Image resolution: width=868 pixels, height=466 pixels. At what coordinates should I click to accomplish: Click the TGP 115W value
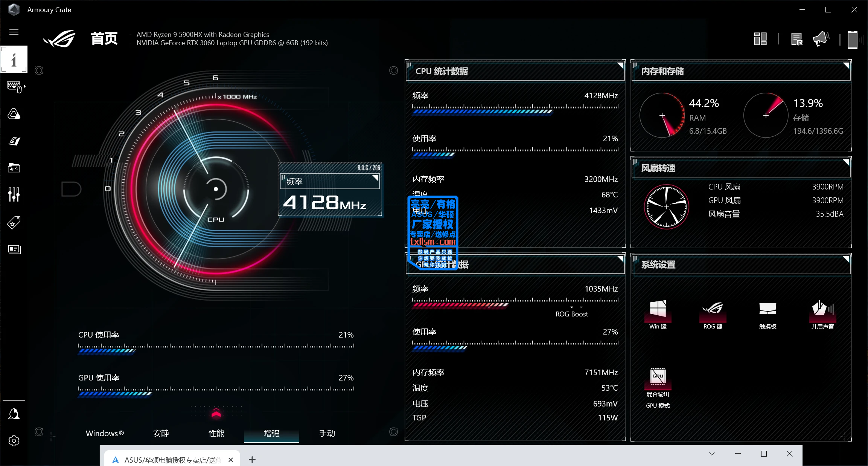608,417
